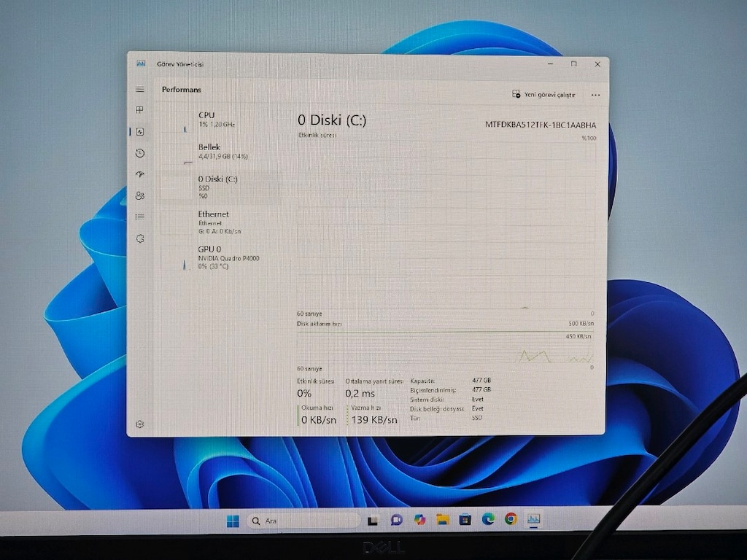Click the Task Manager icon on taskbar
Viewport: 747px width, 560px height.
coord(533,519)
